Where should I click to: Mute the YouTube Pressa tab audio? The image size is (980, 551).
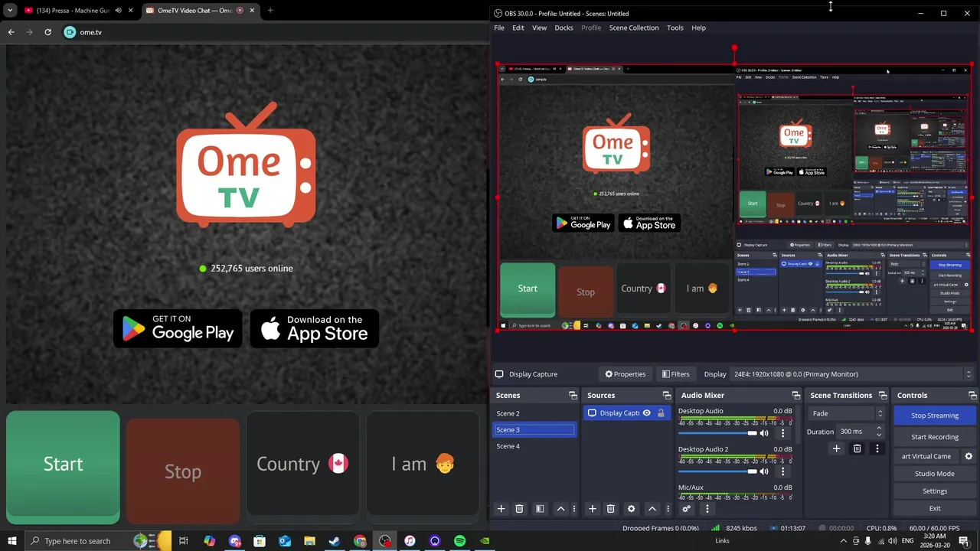pyautogui.click(x=118, y=11)
